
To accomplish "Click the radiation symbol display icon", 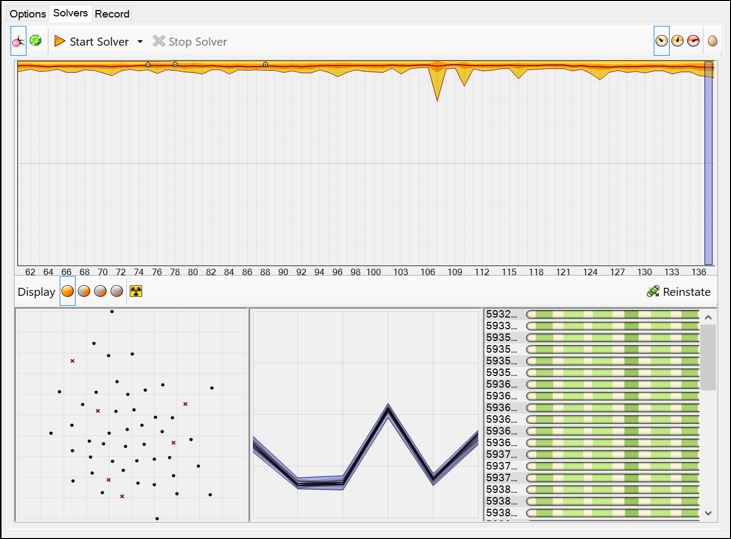I will 136,292.
